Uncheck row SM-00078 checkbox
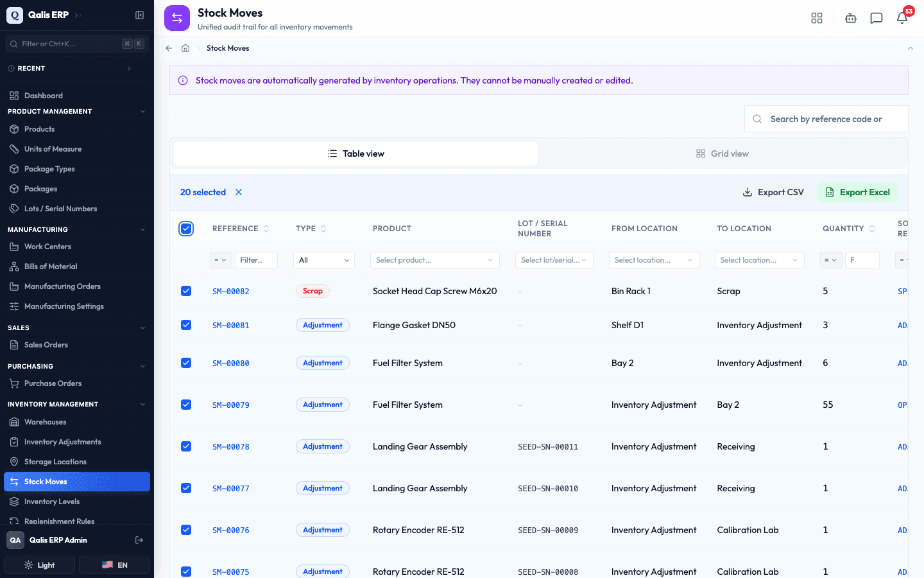 tap(186, 446)
